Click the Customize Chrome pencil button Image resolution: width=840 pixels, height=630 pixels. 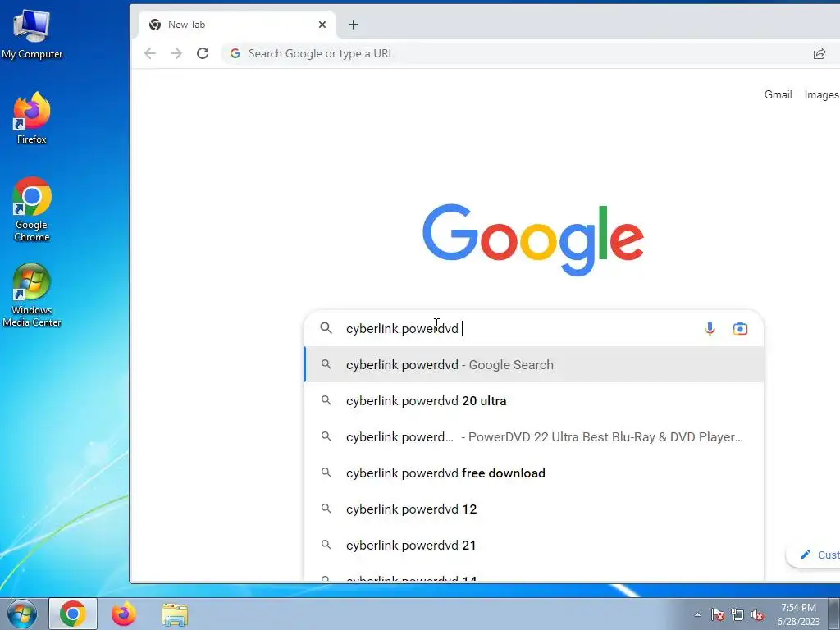[813, 555]
